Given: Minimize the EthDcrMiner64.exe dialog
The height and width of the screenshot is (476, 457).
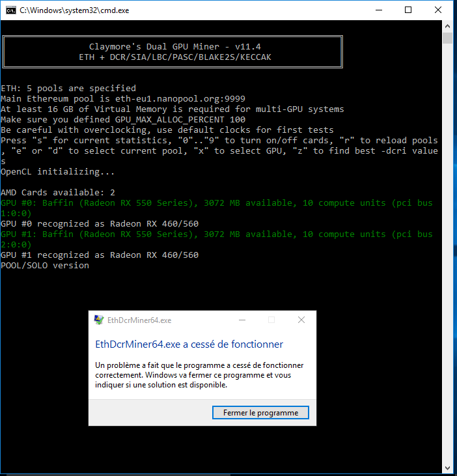Looking at the screenshot, I should (x=242, y=320).
